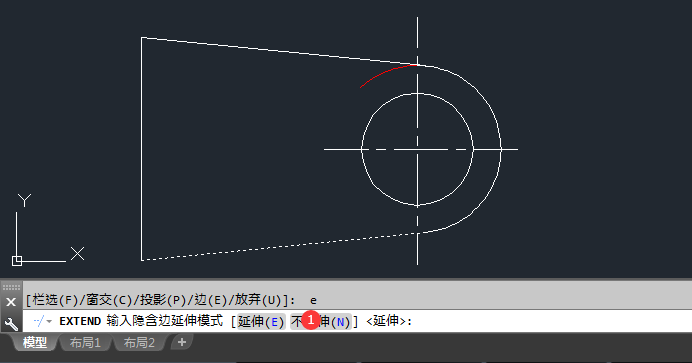Viewport: 692px width, 363px height.
Task: Click the command history line ending with e
Action: click(x=171, y=300)
